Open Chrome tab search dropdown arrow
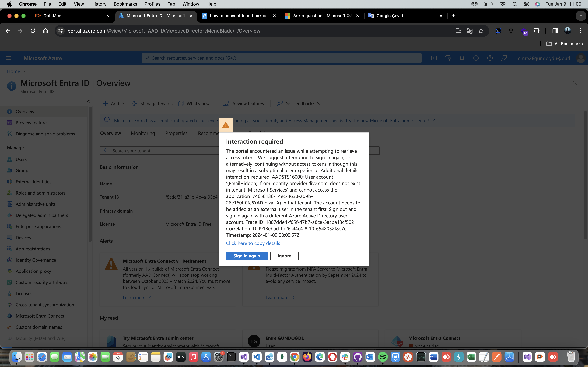Viewport: 588px width, 367px height. (x=581, y=16)
